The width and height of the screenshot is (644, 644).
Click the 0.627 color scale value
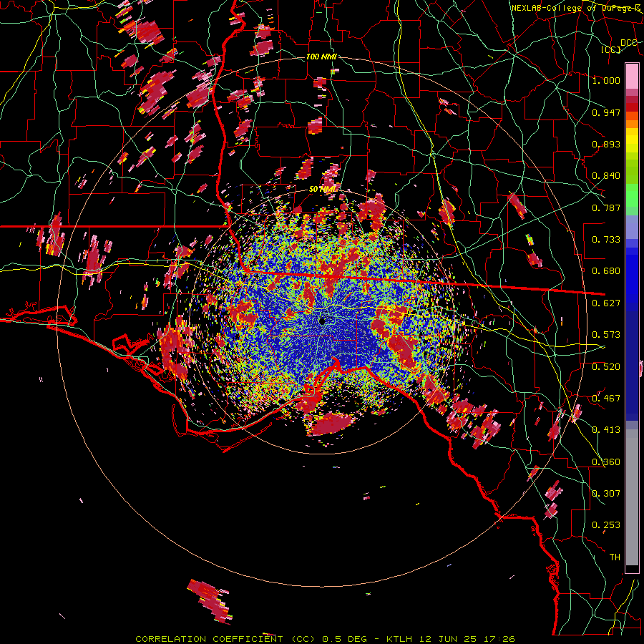(606, 303)
